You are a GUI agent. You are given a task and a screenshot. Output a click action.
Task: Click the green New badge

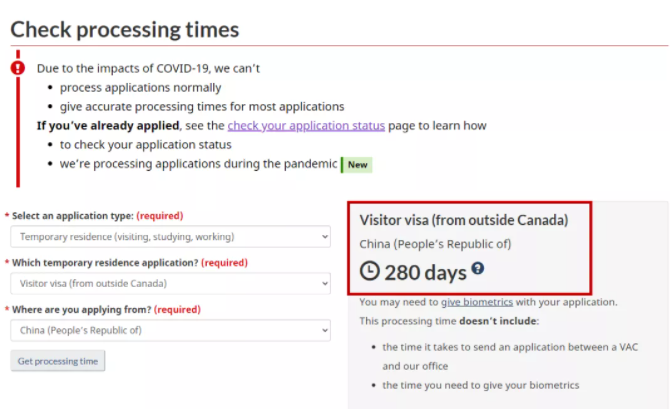click(x=357, y=165)
